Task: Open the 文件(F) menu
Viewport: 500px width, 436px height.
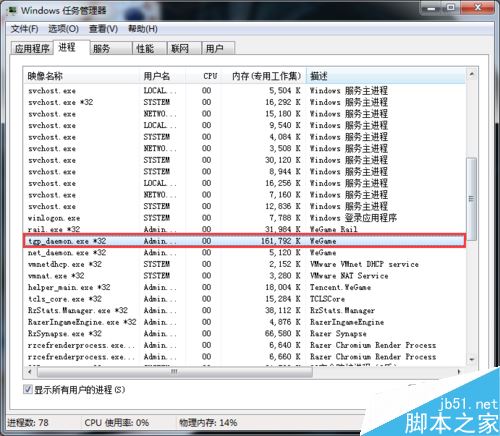Action: click(x=24, y=29)
